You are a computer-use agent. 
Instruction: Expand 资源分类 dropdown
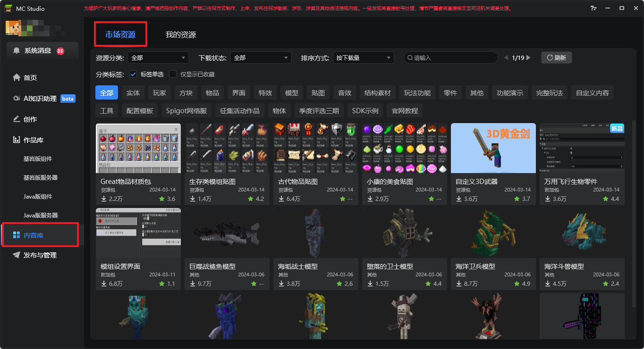[158, 58]
